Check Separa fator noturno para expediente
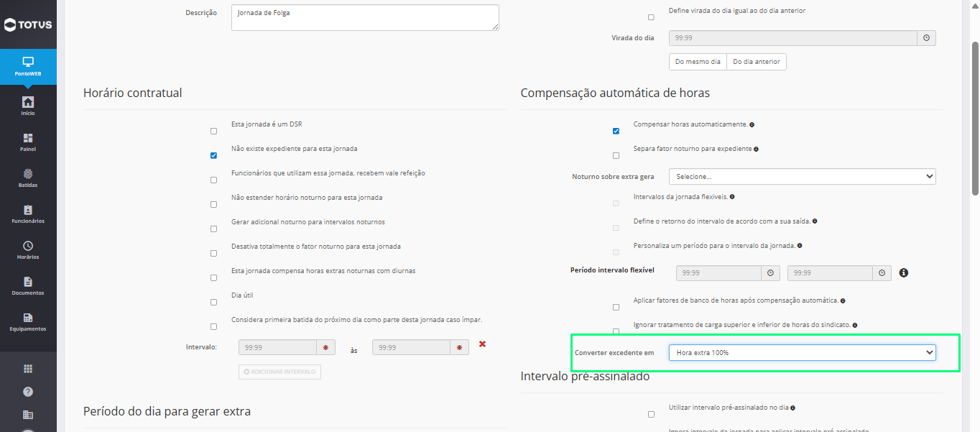Image resolution: width=980 pixels, height=432 pixels. pos(616,155)
